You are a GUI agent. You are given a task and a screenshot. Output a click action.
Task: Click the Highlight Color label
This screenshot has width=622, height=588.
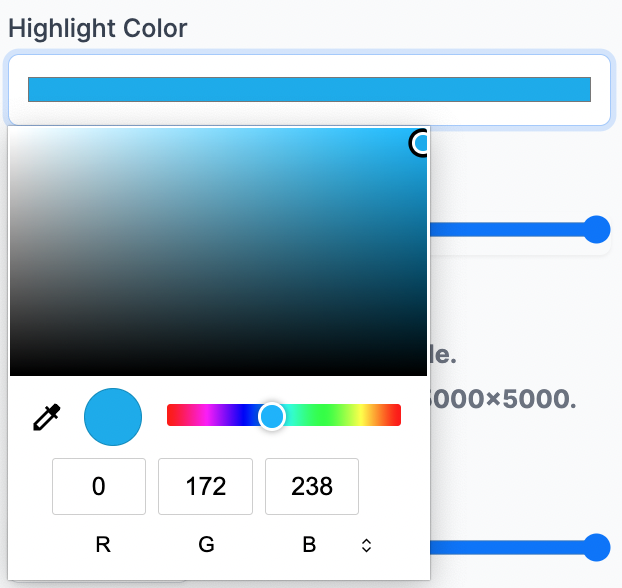point(98,29)
